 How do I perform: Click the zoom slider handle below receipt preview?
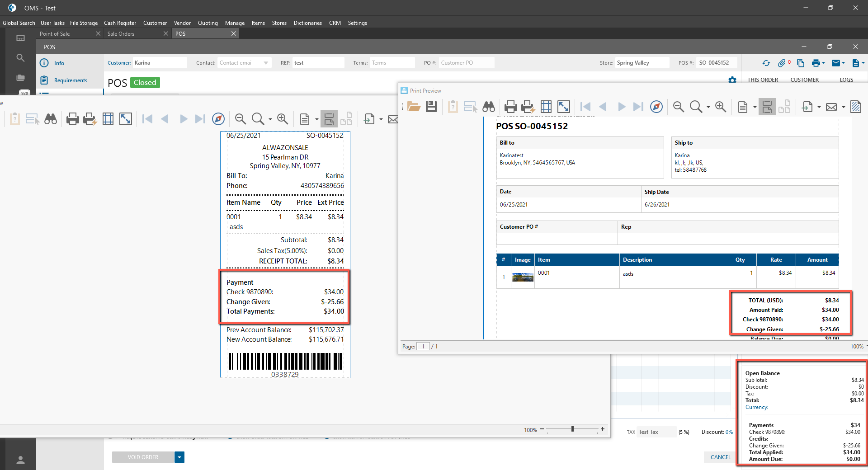coord(572,429)
